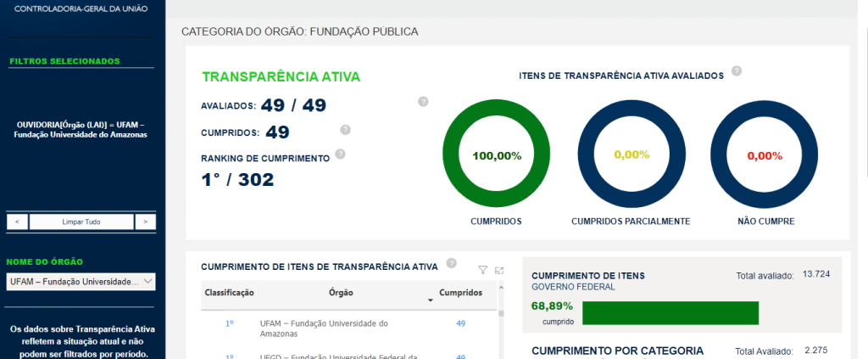Click the green Cumpridos donut chart
Image resolution: width=868 pixels, height=359 pixels.
[496, 156]
